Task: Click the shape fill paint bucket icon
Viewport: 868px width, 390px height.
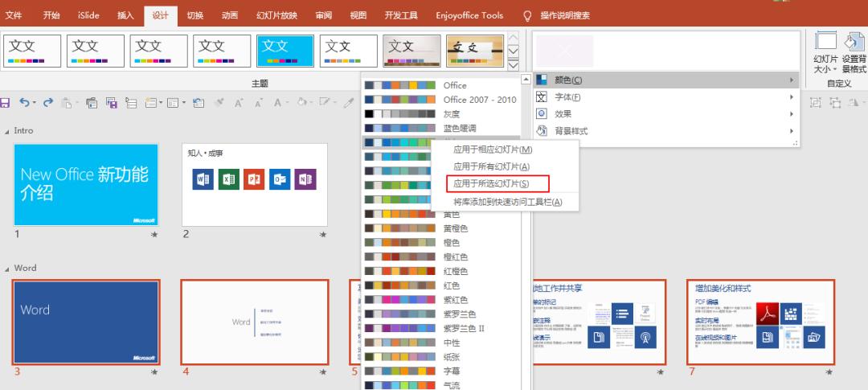Action: (301, 102)
